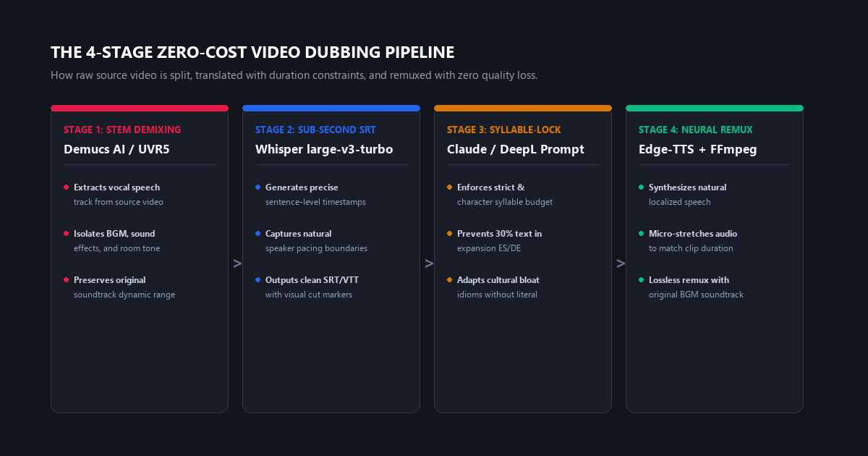This screenshot has height=456, width=868.
Task: Select the "Synthesizes natural" bullet
Action: [688, 187]
